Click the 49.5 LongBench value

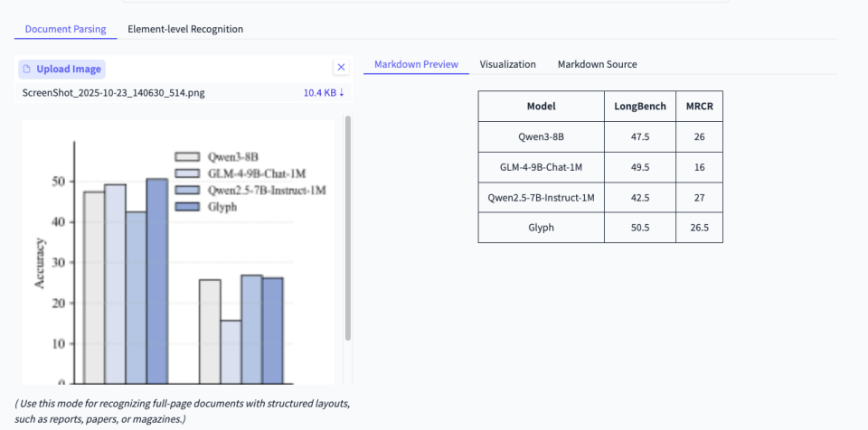(x=640, y=167)
